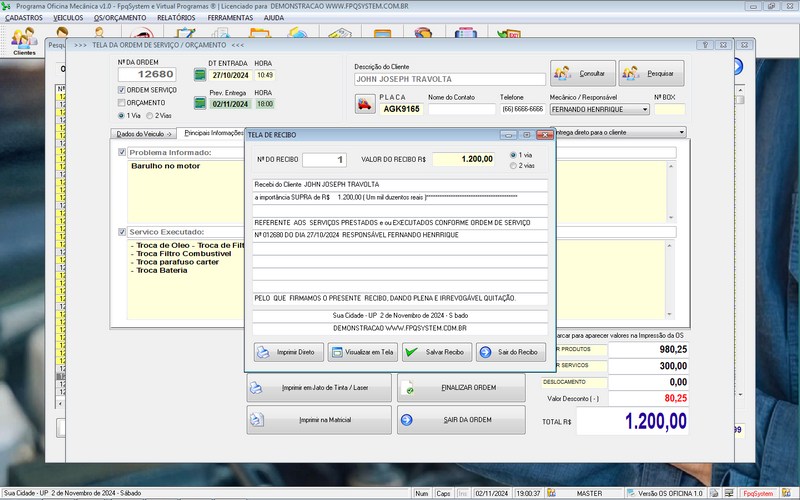Select receipt 2 vias radio button

pyautogui.click(x=513, y=166)
